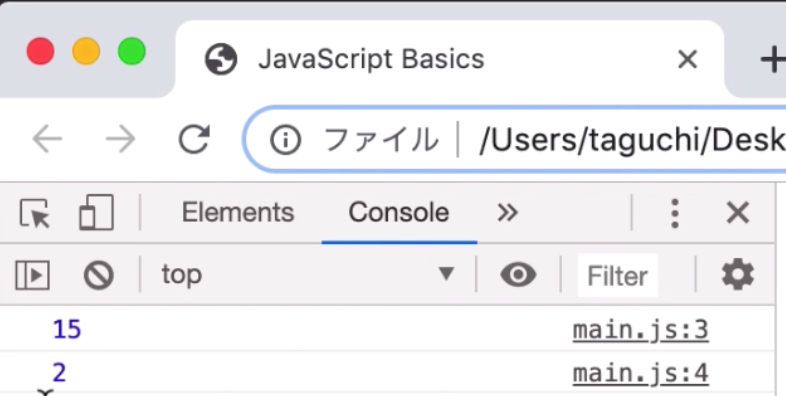Close the DevTools panel

coord(737,213)
